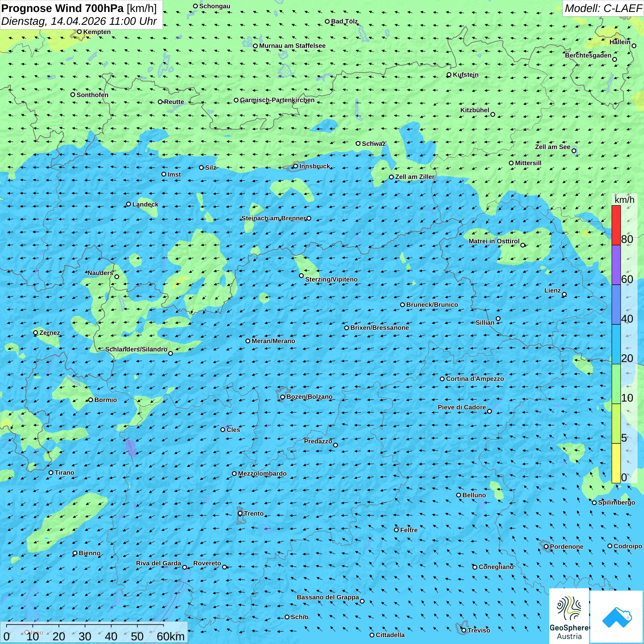Click the Garmisch-Partenkirchen label

[277, 100]
